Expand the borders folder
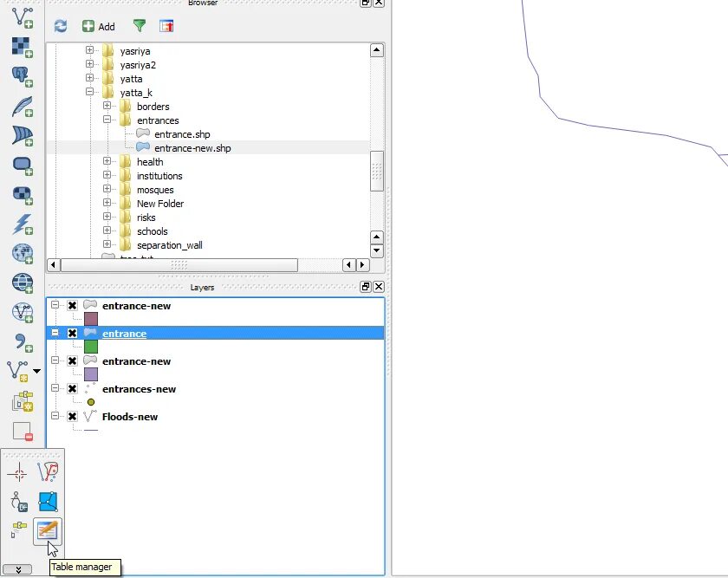 click(x=107, y=106)
